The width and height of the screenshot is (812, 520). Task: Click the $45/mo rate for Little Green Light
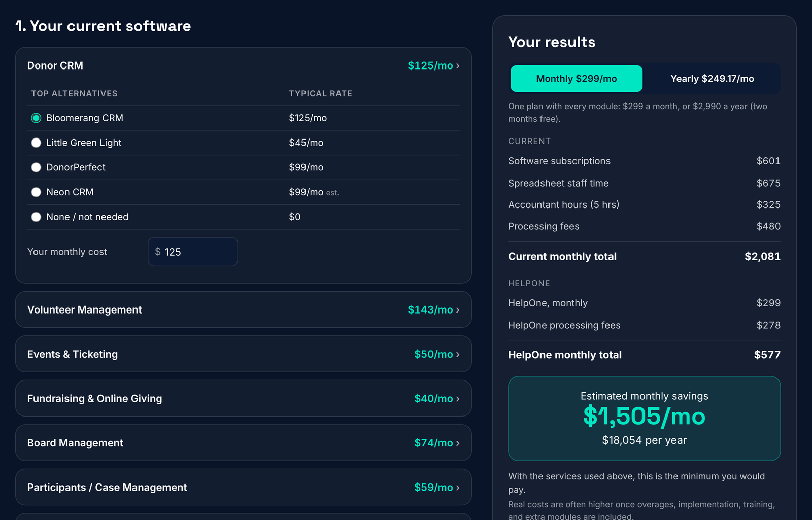pos(306,143)
